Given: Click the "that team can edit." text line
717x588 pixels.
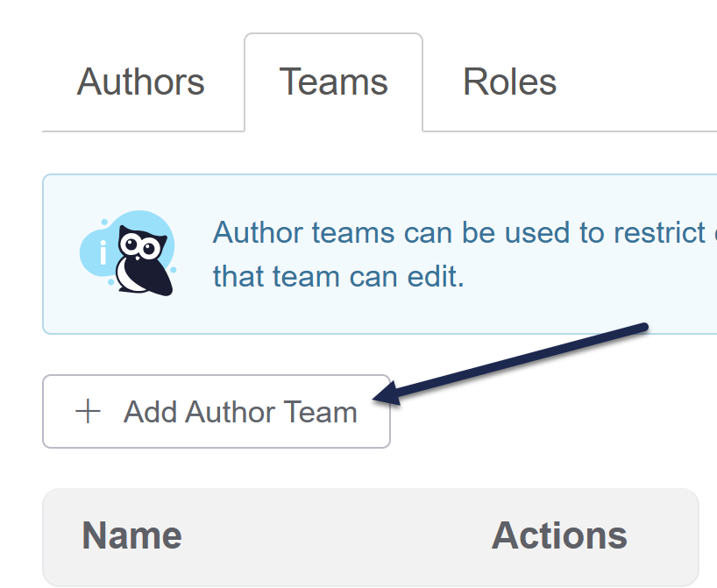Looking at the screenshot, I should pyautogui.click(x=338, y=277).
